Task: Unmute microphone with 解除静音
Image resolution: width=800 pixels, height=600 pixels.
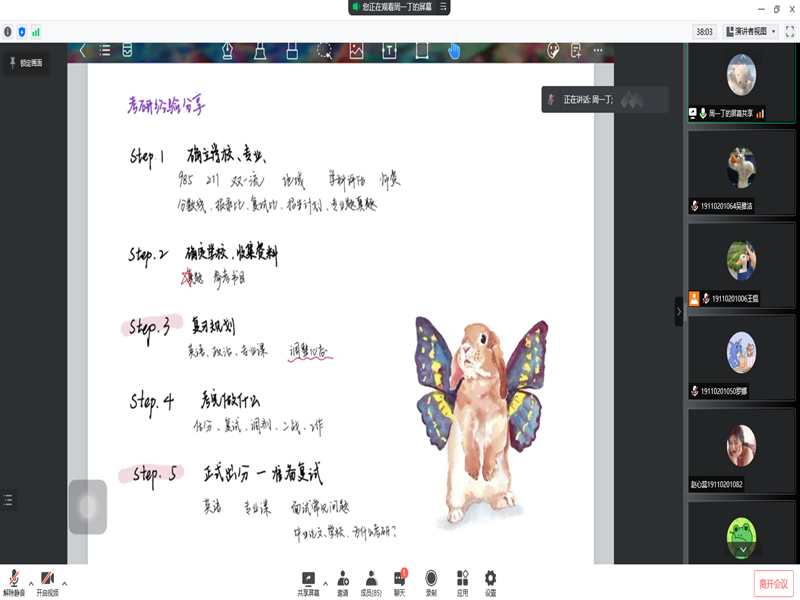Action: tap(14, 581)
